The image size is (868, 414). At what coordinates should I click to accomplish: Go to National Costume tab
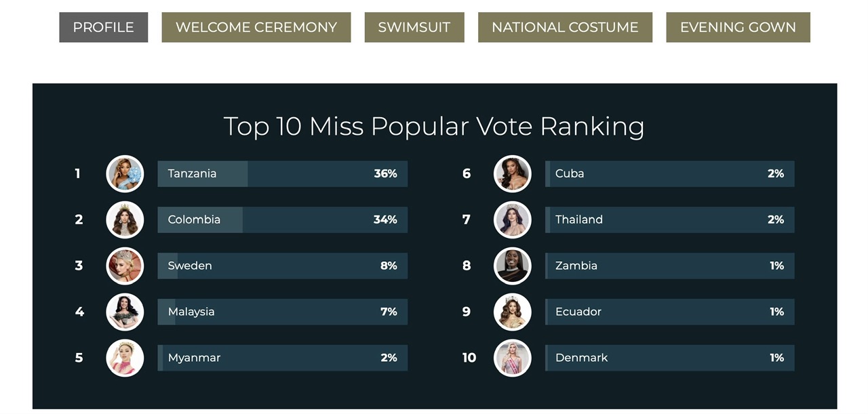[x=565, y=28]
